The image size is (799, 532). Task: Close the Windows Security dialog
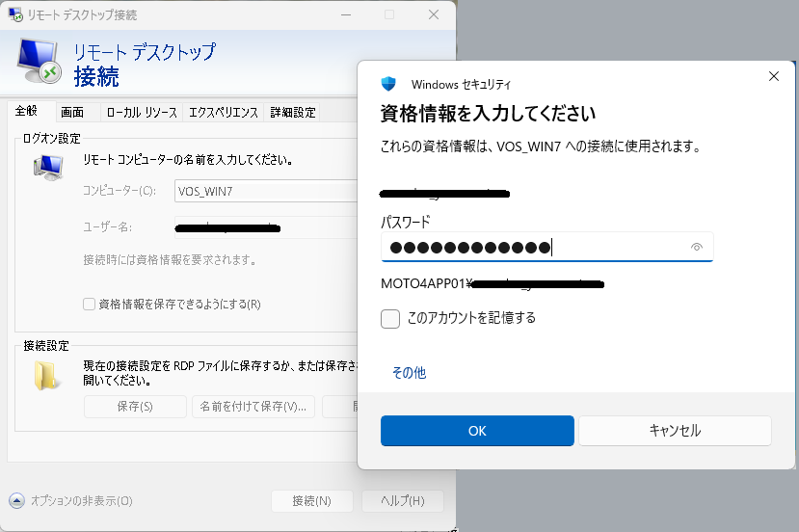(x=773, y=77)
